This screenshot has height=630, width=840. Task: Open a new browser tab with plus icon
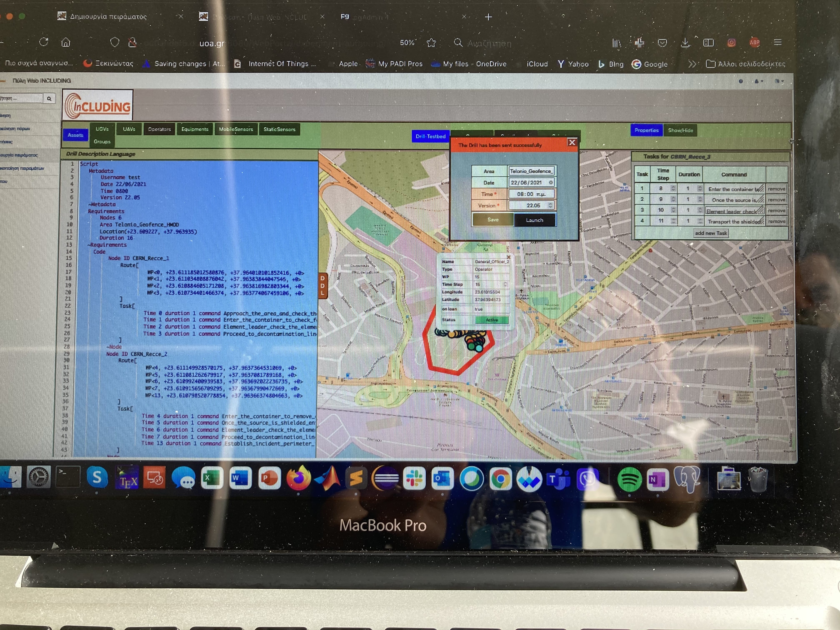pyautogui.click(x=488, y=17)
